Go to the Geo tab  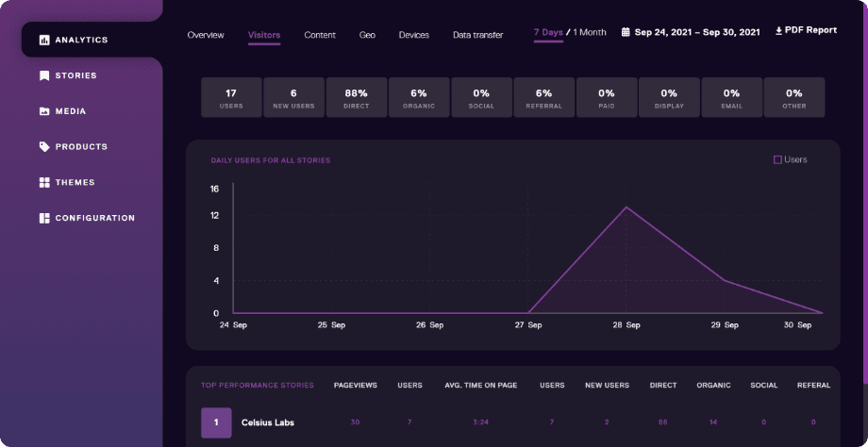coord(367,35)
